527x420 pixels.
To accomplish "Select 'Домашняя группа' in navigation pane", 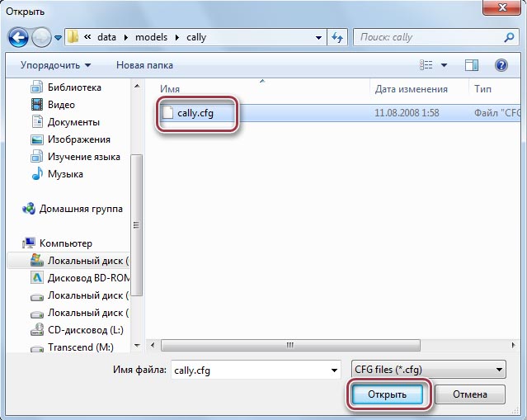I will (81, 209).
